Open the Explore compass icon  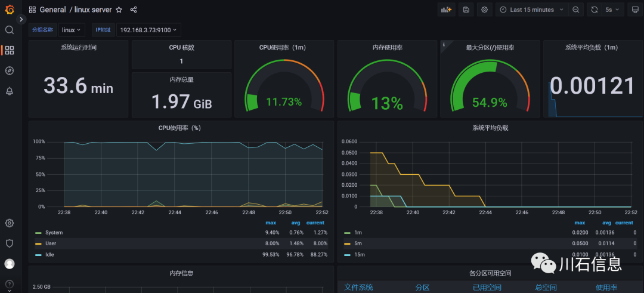[x=10, y=70]
